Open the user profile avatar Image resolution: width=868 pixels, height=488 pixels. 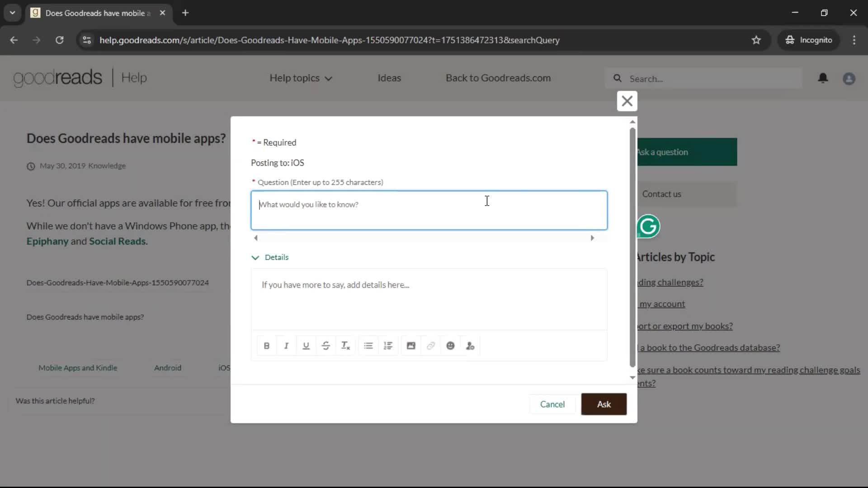click(849, 79)
